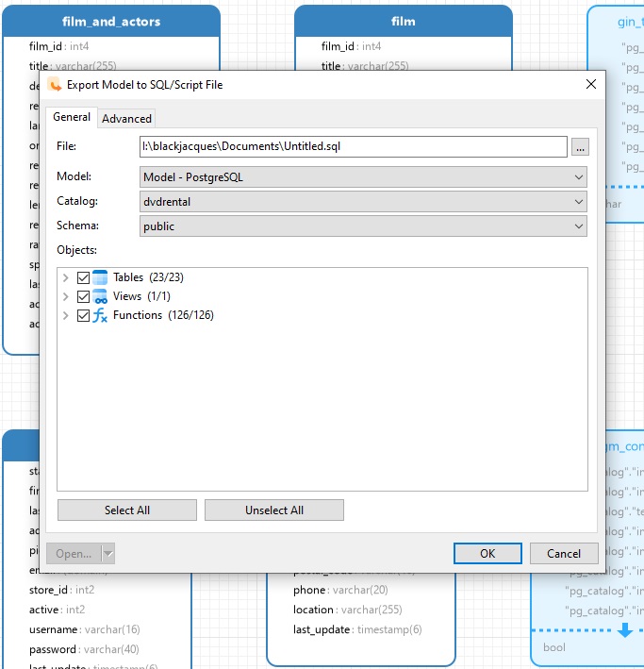The image size is (644, 669).
Task: Click the Export Model dialog title icon
Action: [x=54, y=85]
